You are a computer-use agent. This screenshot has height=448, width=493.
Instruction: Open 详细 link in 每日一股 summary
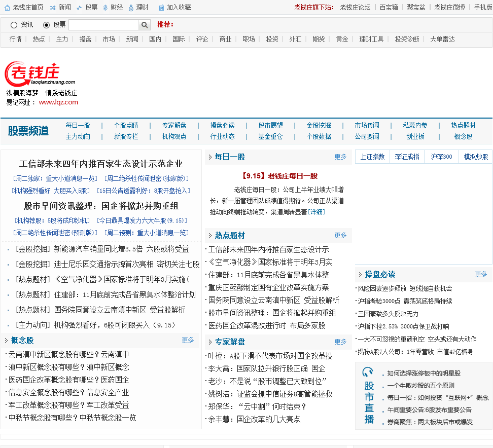[316, 212]
